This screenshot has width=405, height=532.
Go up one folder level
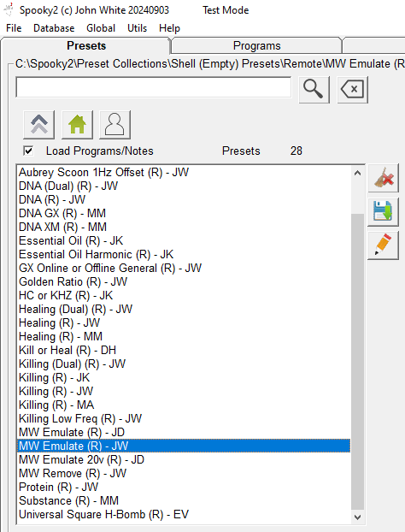point(39,125)
